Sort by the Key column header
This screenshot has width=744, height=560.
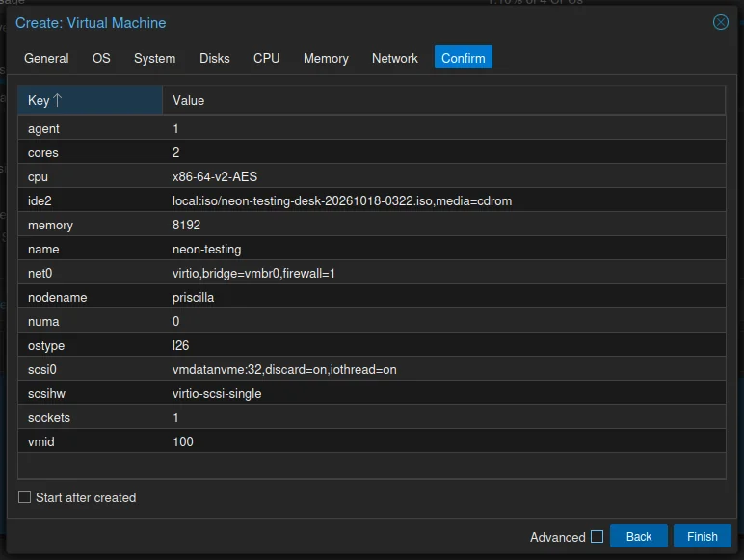click(x=91, y=100)
